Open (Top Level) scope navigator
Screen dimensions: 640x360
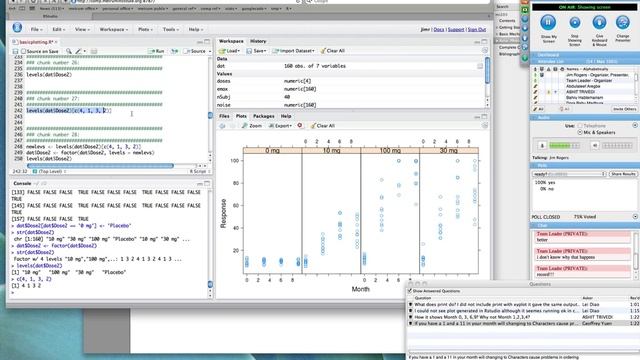tap(50, 171)
